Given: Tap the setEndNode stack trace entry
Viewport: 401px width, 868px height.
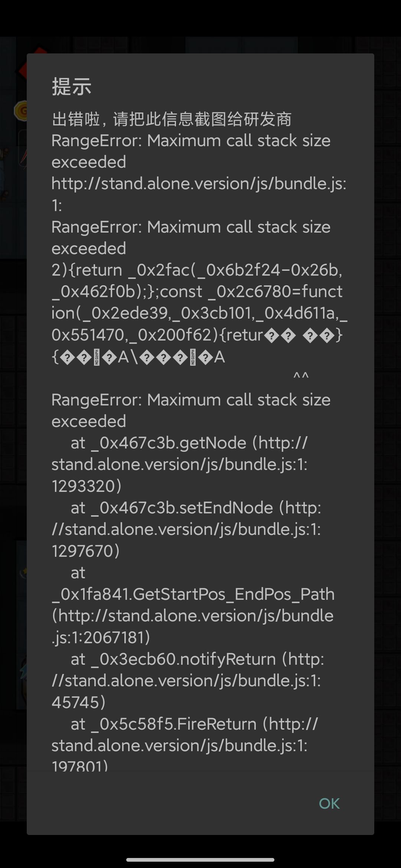Looking at the screenshot, I should tap(186, 529).
